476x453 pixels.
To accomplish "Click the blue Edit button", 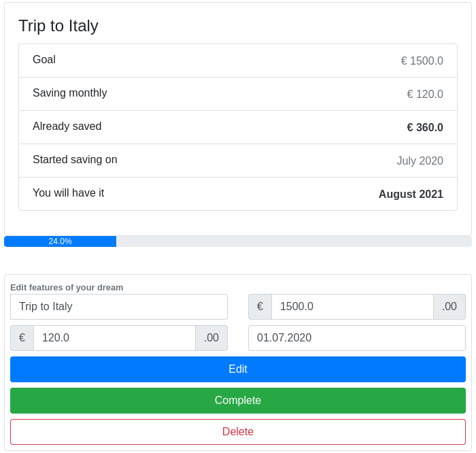I will (238, 369).
